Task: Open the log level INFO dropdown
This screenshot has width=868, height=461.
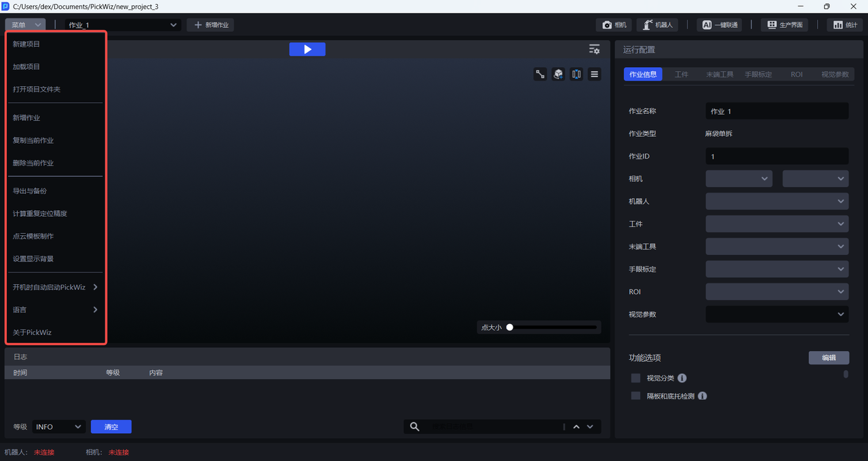Action: tap(58, 427)
